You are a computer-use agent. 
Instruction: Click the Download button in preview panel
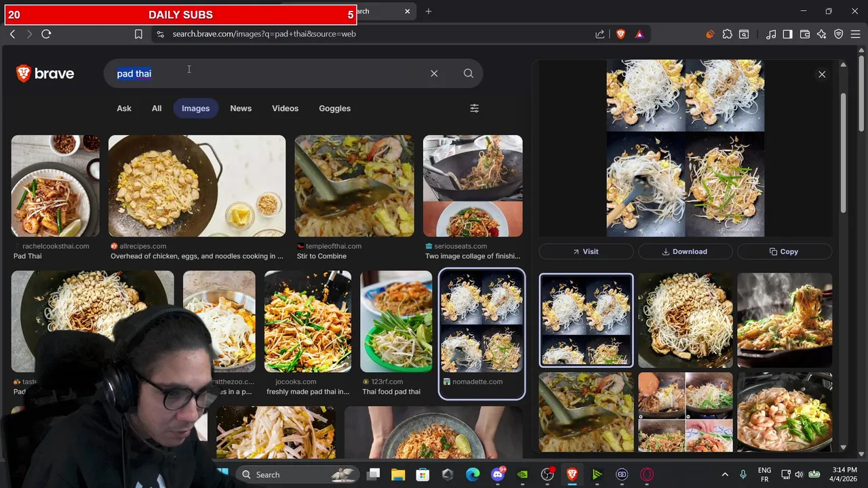(685, 251)
